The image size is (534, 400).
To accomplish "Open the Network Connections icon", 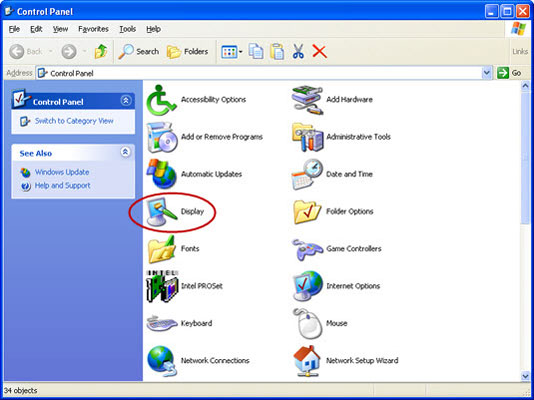I will point(162,361).
